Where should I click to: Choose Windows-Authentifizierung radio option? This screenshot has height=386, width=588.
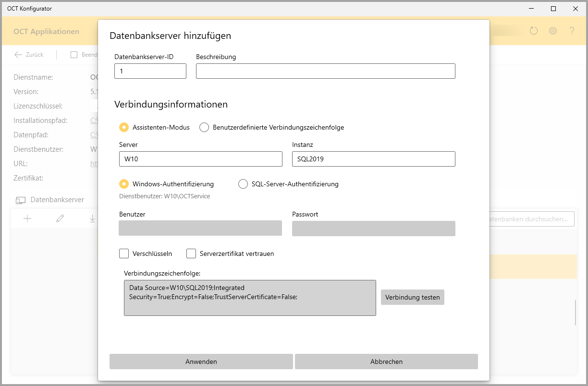point(124,184)
